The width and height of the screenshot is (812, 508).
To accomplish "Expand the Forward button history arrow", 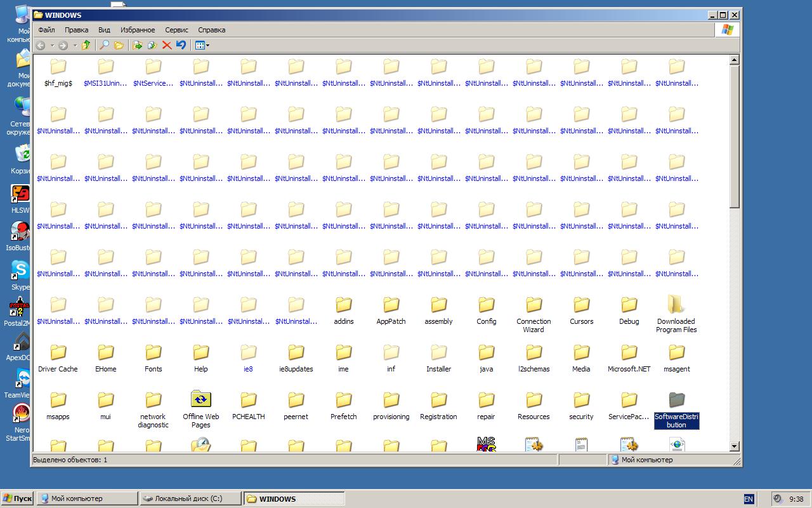I will [x=75, y=45].
